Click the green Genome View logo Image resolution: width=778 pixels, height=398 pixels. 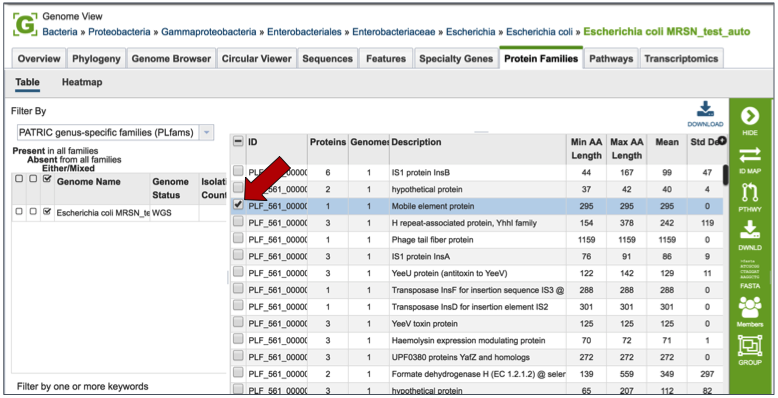pos(25,24)
